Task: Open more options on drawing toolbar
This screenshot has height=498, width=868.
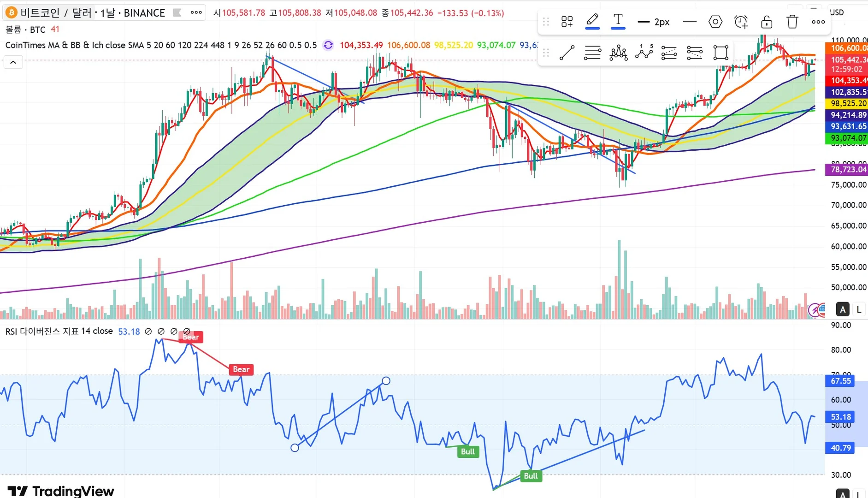Action: click(x=818, y=22)
